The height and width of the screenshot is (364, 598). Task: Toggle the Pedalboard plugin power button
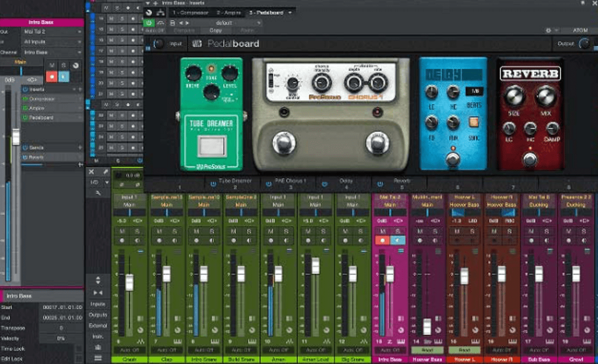[148, 23]
